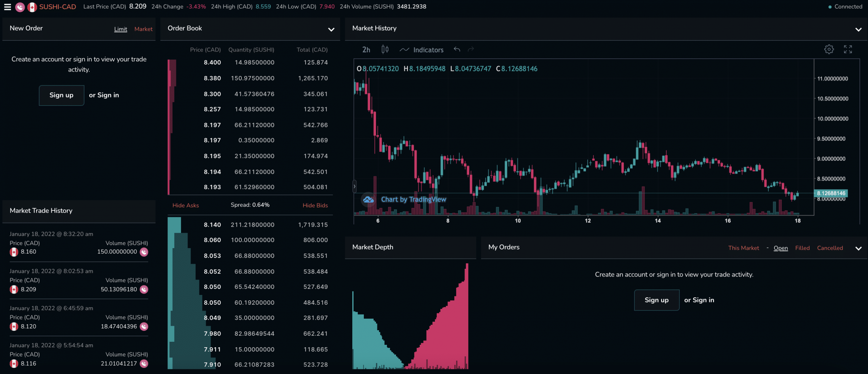Select bid row at price 7.910
This screenshot has width=868, height=374.
[x=250, y=364]
